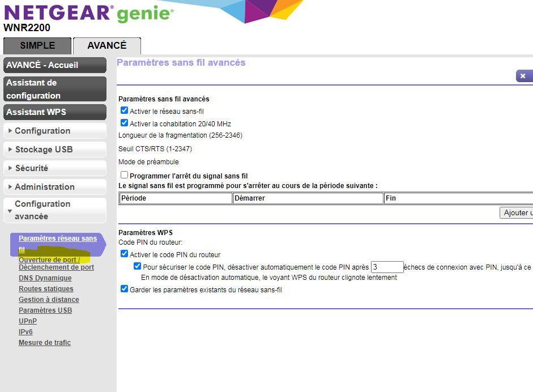533x392 pixels.
Task: Expand the Stockage USB section
Action: (x=55, y=150)
